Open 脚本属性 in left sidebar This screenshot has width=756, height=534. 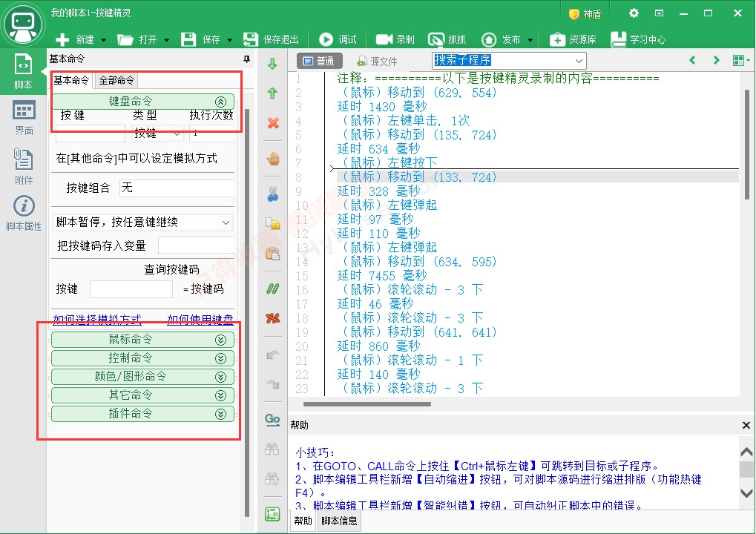point(24,214)
